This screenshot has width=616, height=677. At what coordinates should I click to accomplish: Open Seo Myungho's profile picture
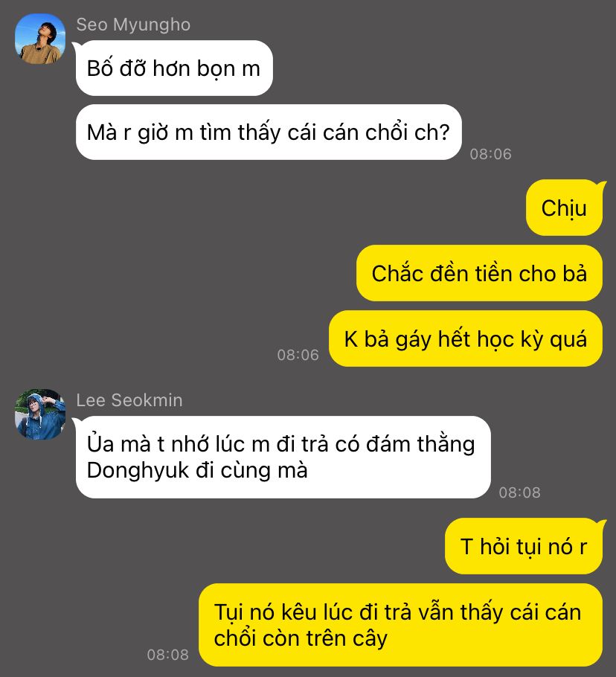40,39
